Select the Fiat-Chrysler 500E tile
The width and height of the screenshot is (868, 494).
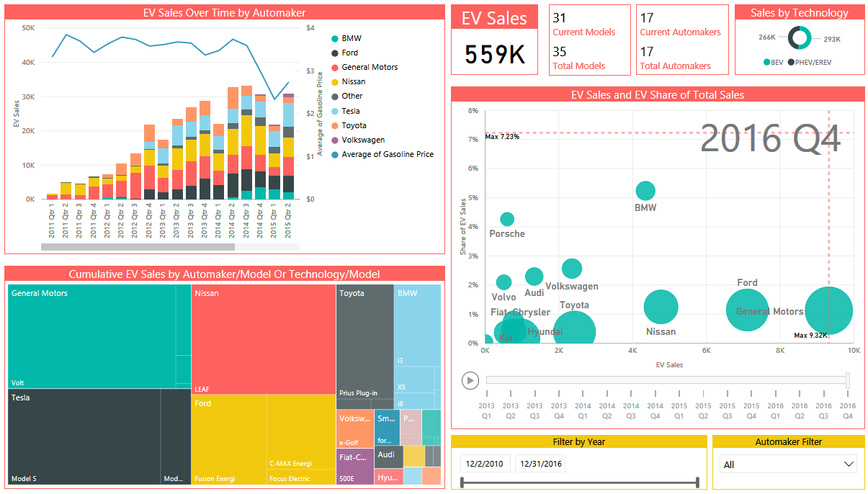(x=354, y=466)
